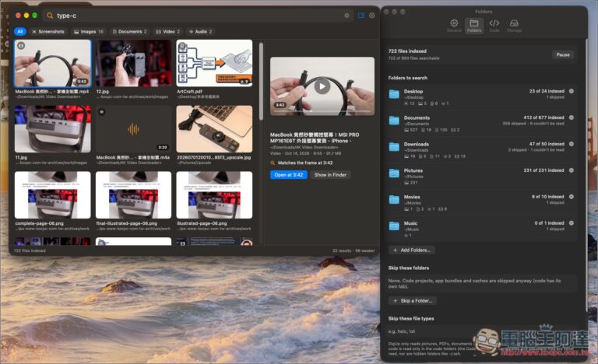Select illustrated-page-06.png thumbnail

click(x=214, y=195)
